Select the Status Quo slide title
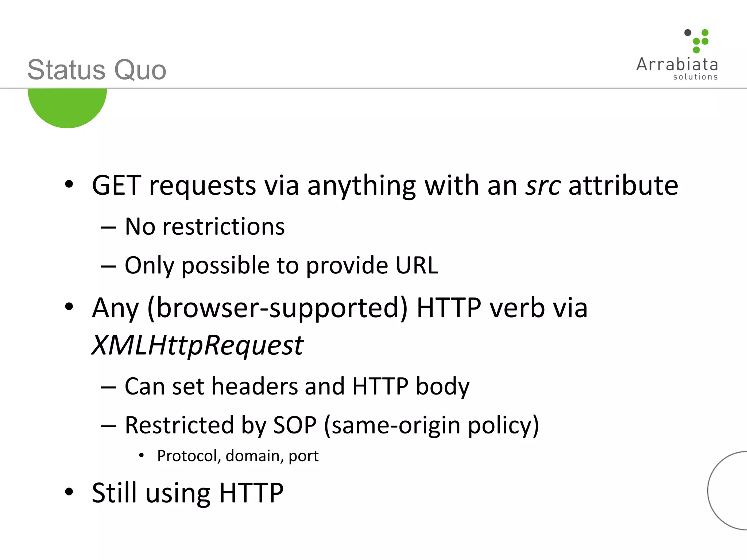This screenshot has height=560, width=747. coord(97,69)
